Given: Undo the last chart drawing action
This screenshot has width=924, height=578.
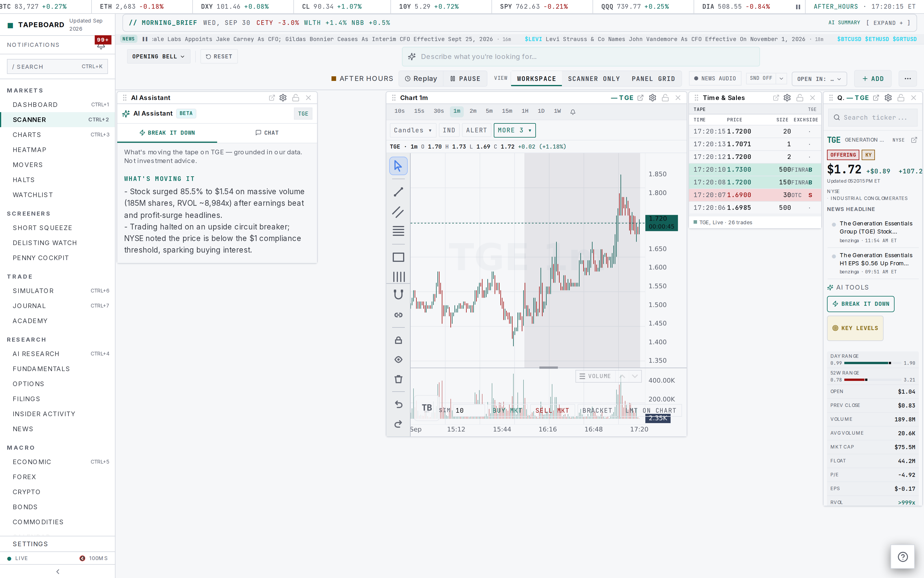Looking at the screenshot, I should (398, 404).
